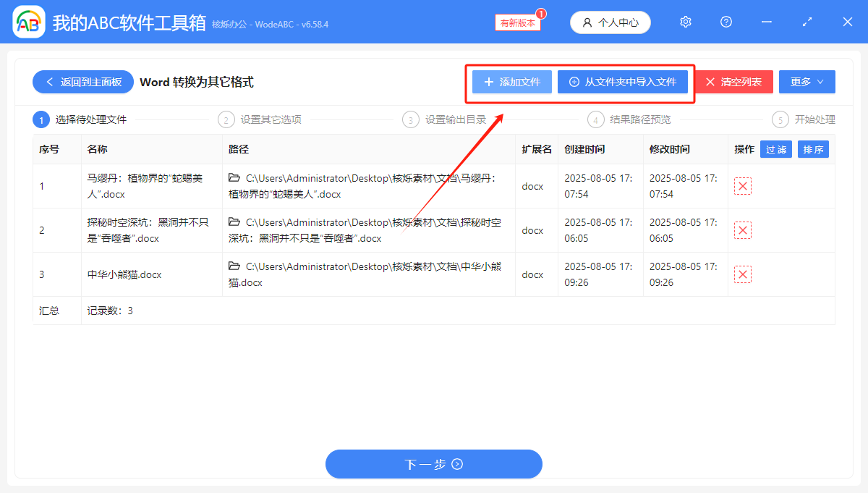Remove 马缨丹 file using its red X icon
This screenshot has width=868, height=493.
(x=743, y=185)
